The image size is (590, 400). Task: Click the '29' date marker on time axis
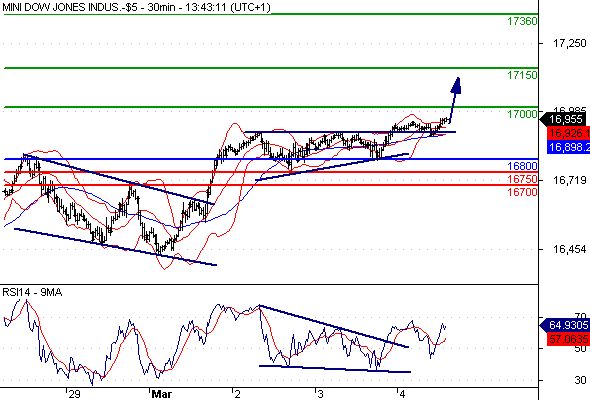click(74, 394)
